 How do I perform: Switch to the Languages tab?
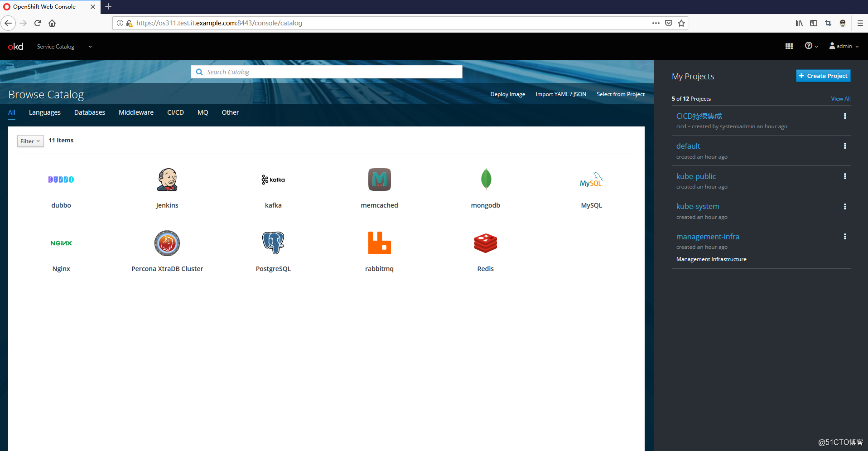coord(45,112)
